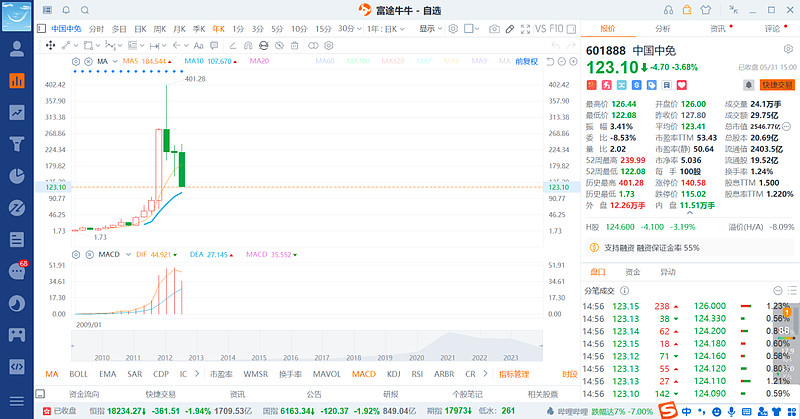The image size is (800, 419).
Task: Toggle hide drawings eye-slash icon
Action: point(279,45)
